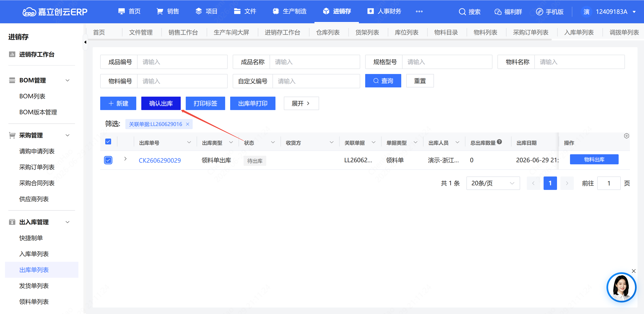The width and height of the screenshot is (644, 314).
Task: Click the 搜索 magnifier icon
Action: 462,12
